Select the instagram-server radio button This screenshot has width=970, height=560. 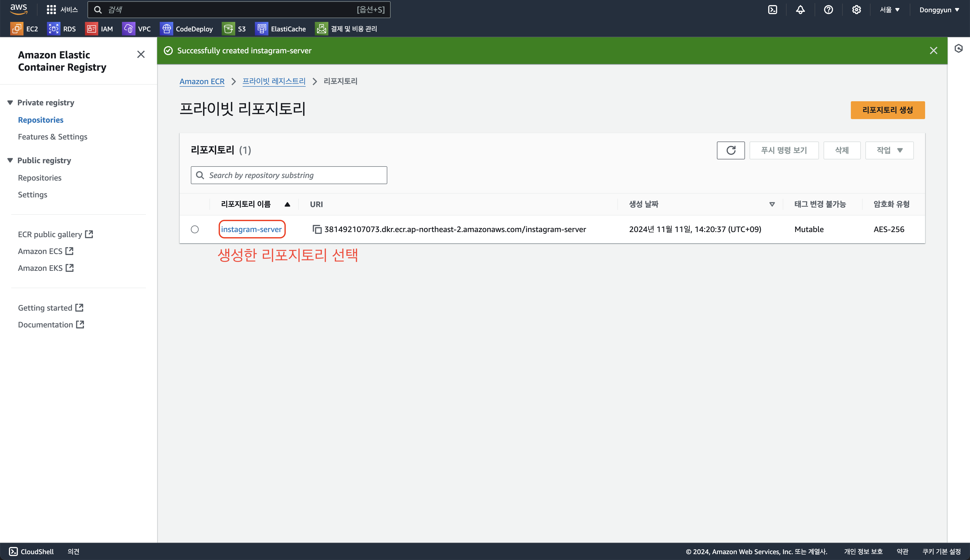coord(195,229)
